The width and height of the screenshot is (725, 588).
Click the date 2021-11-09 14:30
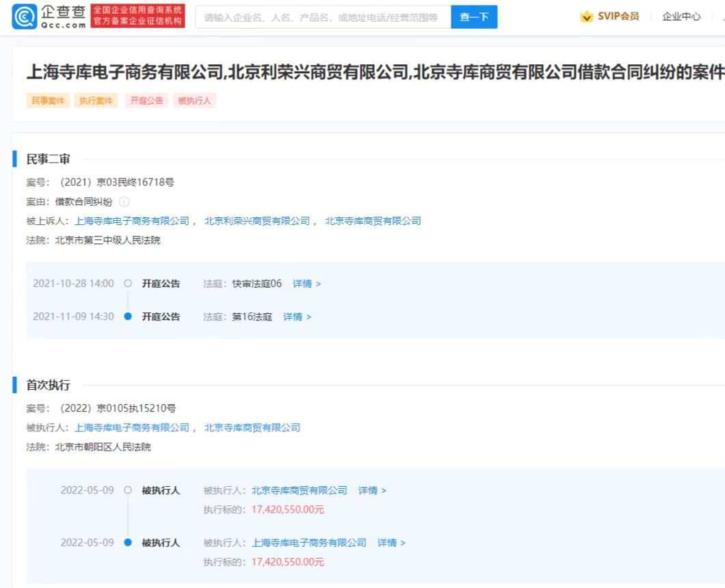73,317
